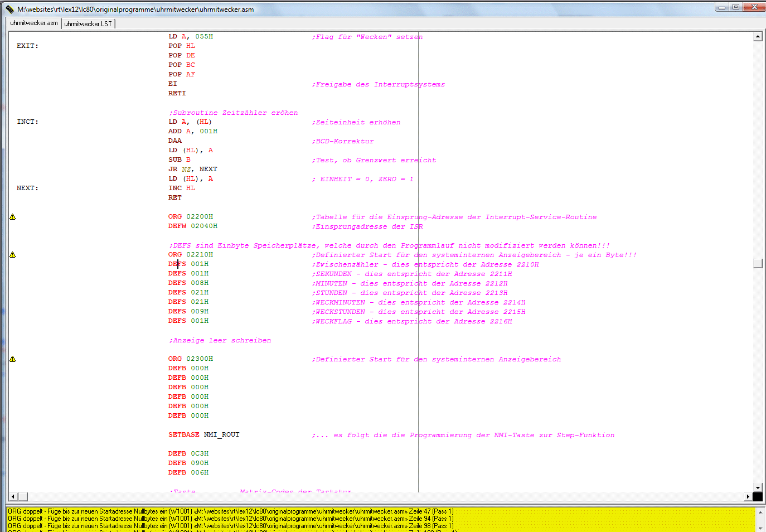Click warning icon beside ORG 02200H
The height and width of the screenshot is (532, 766).
pyautogui.click(x=12, y=217)
